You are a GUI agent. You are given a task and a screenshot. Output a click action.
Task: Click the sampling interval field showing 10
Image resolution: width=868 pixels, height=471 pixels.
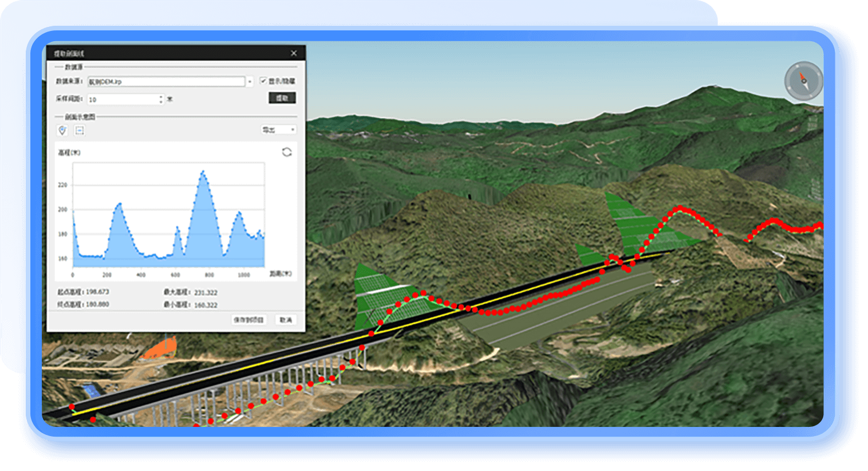click(123, 99)
